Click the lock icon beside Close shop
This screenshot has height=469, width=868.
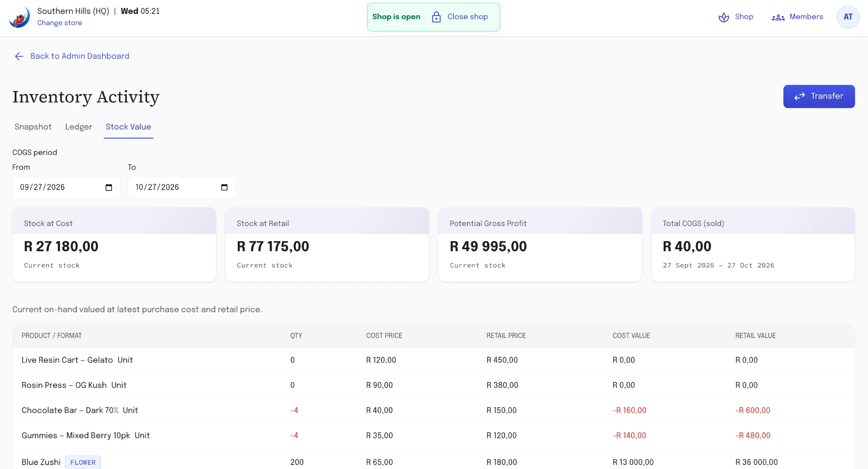pos(436,17)
